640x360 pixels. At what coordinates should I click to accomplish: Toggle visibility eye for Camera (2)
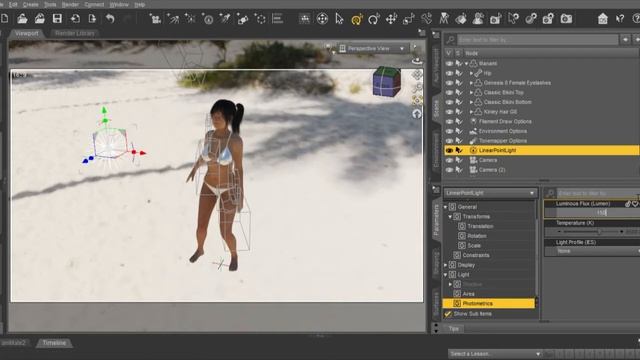(x=449, y=170)
